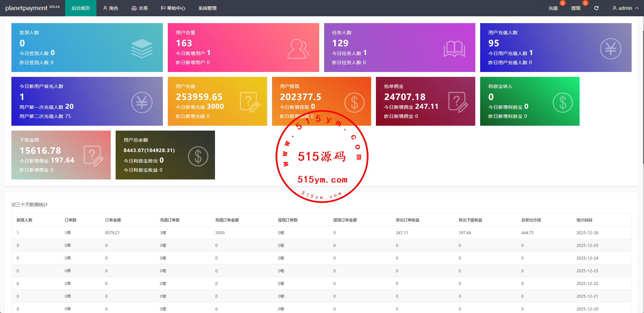
Task: Click the edit-note icon in 下级返佣 card
Action: coord(93,156)
